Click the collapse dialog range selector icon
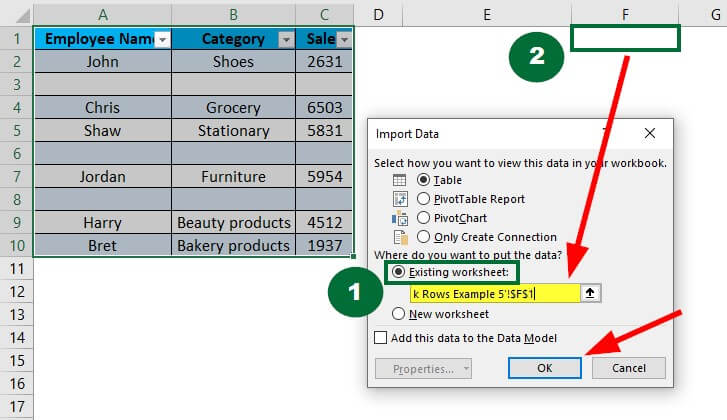 (591, 293)
